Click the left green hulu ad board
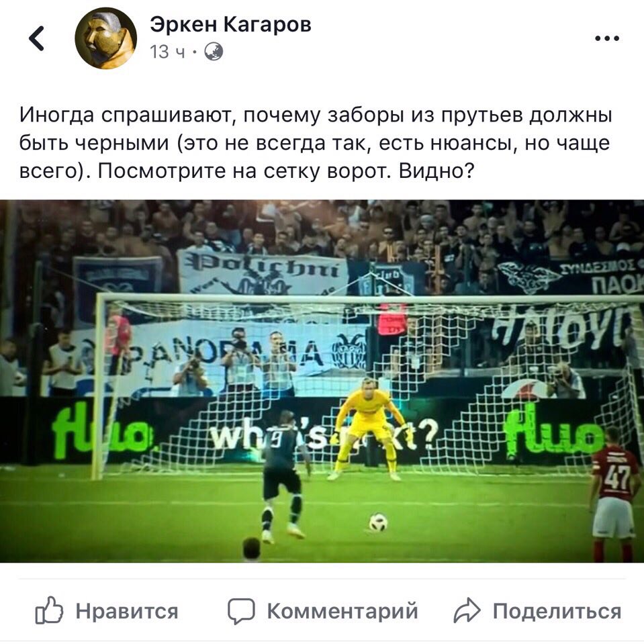Image resolution: width=644 pixels, height=644 pixels. click(101, 431)
